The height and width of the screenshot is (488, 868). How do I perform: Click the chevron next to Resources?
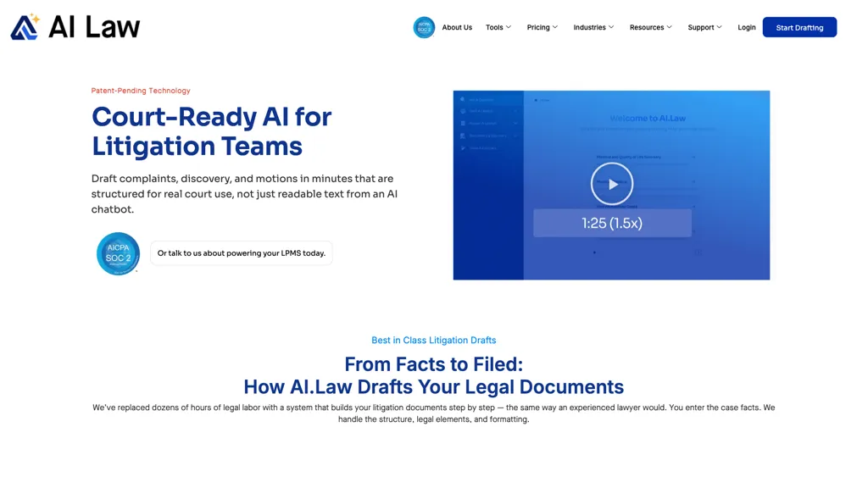point(669,27)
